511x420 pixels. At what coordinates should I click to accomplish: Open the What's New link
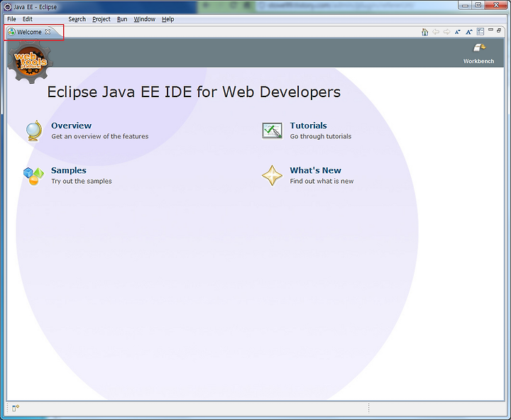(x=315, y=170)
